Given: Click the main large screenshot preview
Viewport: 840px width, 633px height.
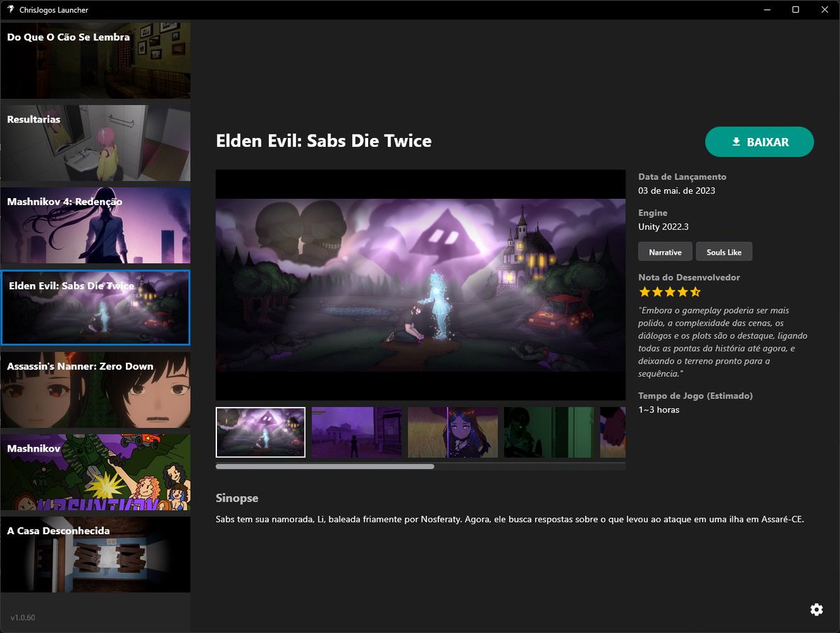Looking at the screenshot, I should click(x=421, y=285).
